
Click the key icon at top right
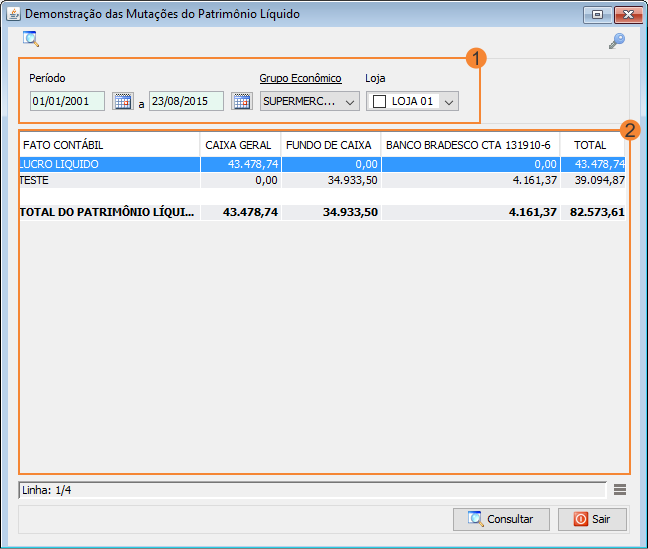click(617, 41)
